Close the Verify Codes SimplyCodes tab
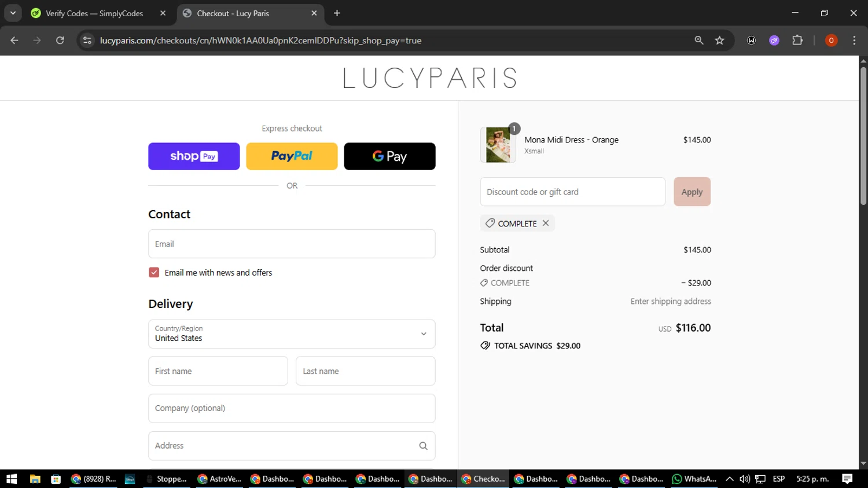 click(163, 13)
